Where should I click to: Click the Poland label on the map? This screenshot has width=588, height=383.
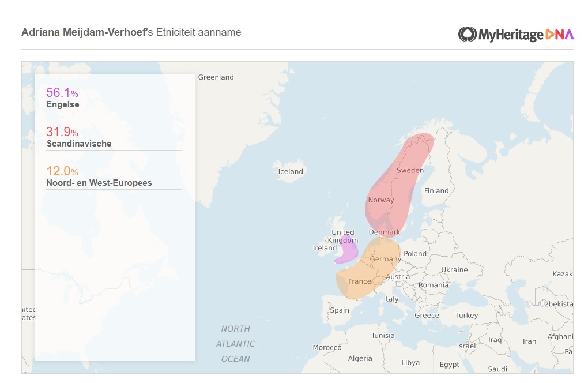coord(415,254)
